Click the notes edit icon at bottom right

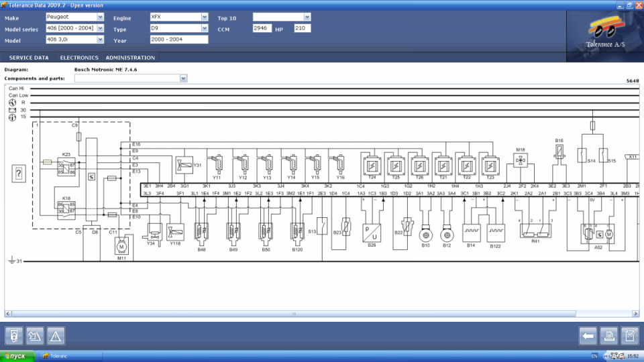point(629,335)
